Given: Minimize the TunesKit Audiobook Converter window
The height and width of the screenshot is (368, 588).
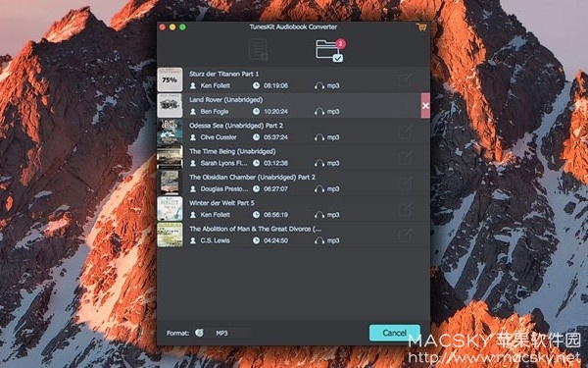Looking at the screenshot, I should coord(172,27).
